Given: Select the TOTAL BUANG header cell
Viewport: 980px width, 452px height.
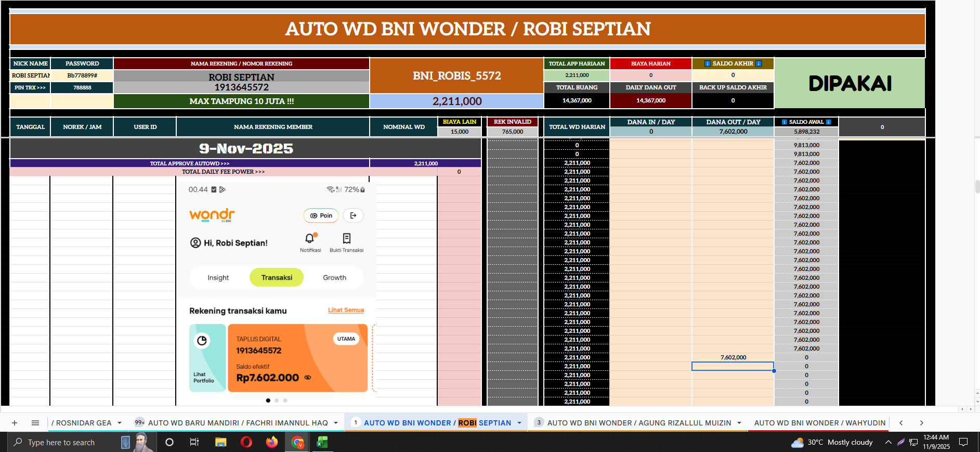Looking at the screenshot, I should coord(577,87).
